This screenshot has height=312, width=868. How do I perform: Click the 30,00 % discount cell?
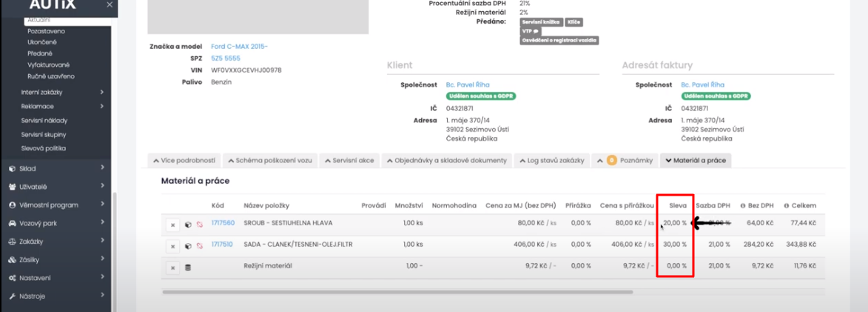pyautogui.click(x=676, y=245)
